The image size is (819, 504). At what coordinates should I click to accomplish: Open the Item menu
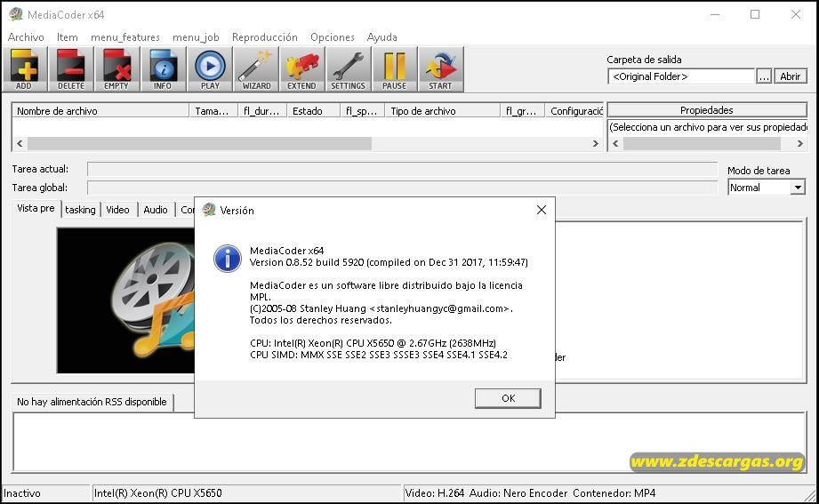pyautogui.click(x=68, y=37)
